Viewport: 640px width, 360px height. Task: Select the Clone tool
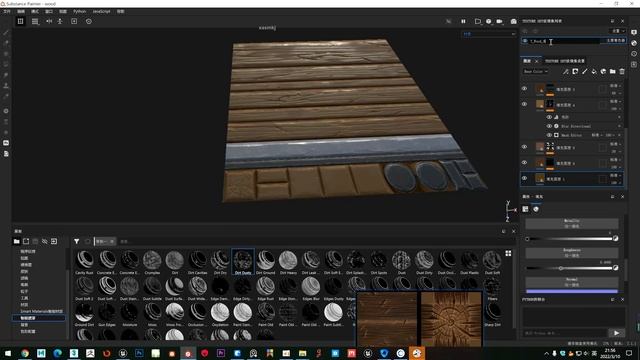pos(6,86)
